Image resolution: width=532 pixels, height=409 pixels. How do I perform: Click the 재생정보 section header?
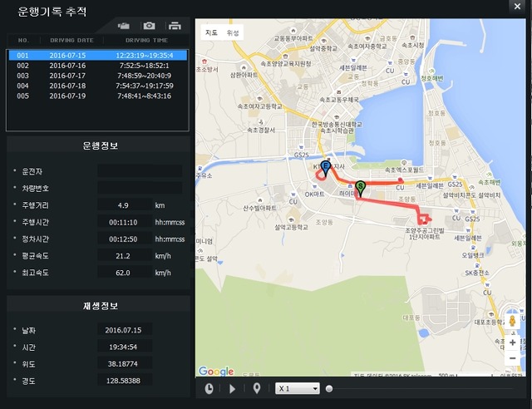click(100, 305)
